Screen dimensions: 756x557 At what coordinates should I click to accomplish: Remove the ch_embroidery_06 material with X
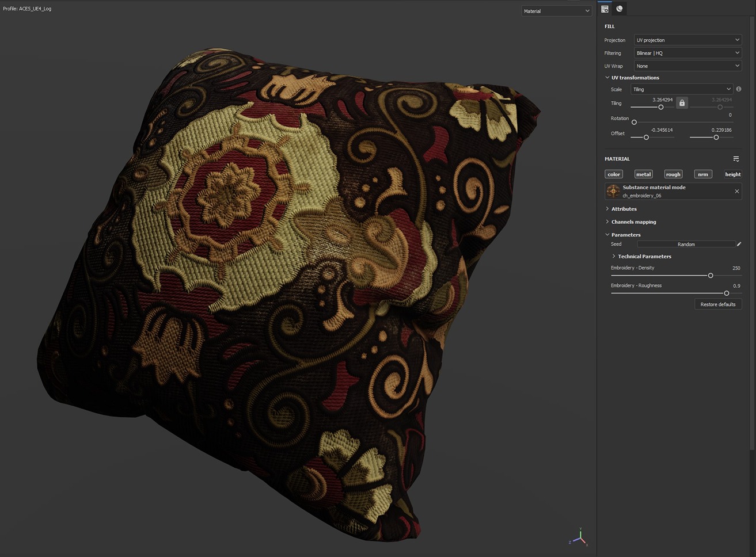(736, 192)
